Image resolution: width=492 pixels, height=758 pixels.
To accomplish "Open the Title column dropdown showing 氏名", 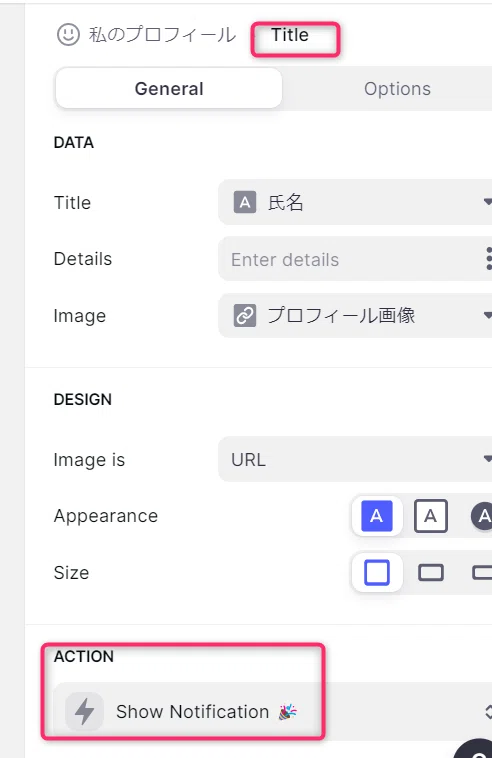I will pyautogui.click(x=355, y=202).
